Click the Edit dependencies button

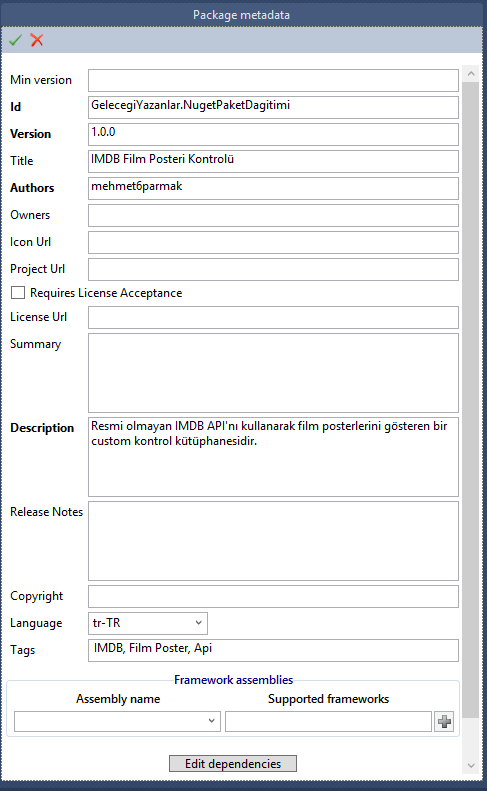233,764
